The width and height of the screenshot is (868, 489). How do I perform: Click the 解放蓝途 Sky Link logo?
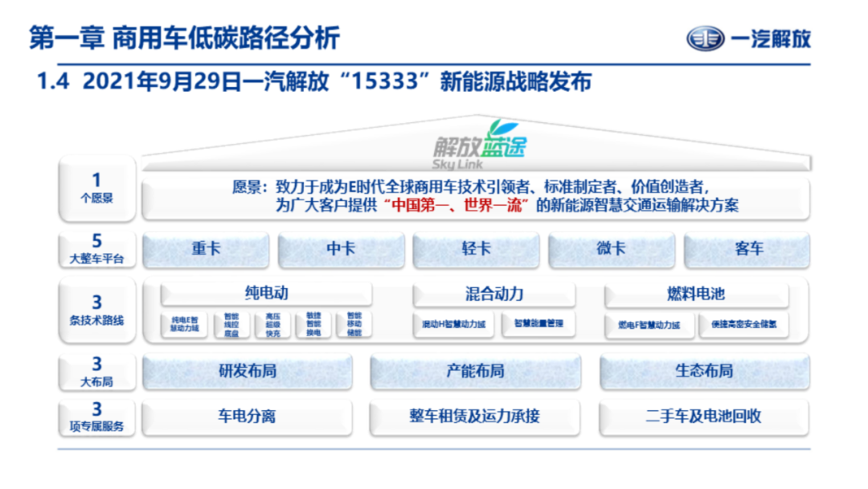[479, 146]
